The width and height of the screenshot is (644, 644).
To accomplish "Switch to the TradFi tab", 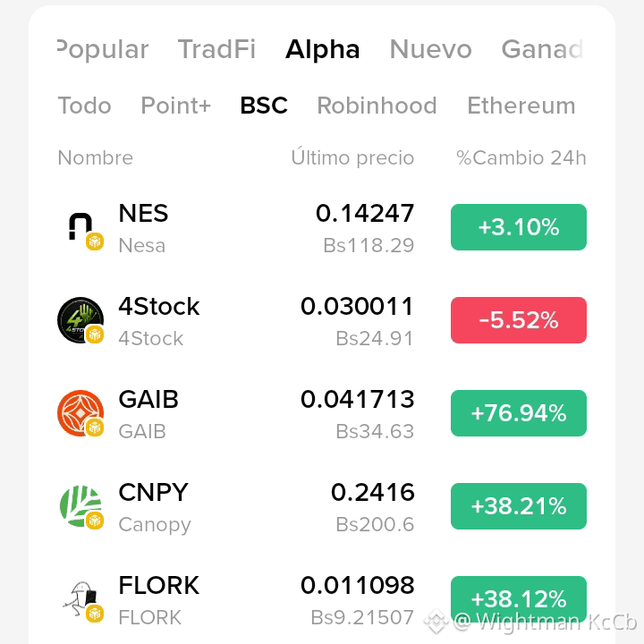I will coord(216,49).
